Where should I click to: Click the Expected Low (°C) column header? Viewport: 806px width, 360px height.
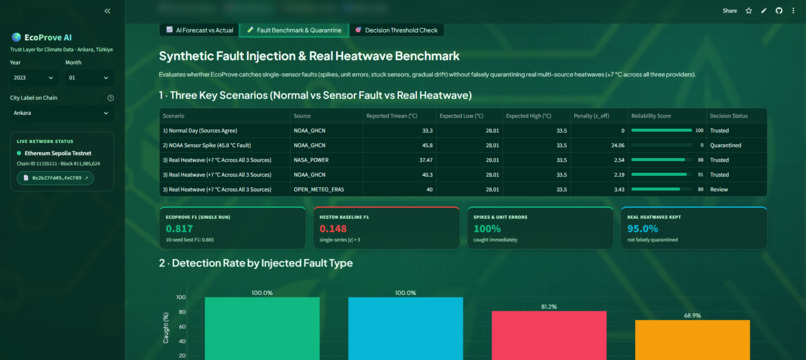tap(469, 116)
